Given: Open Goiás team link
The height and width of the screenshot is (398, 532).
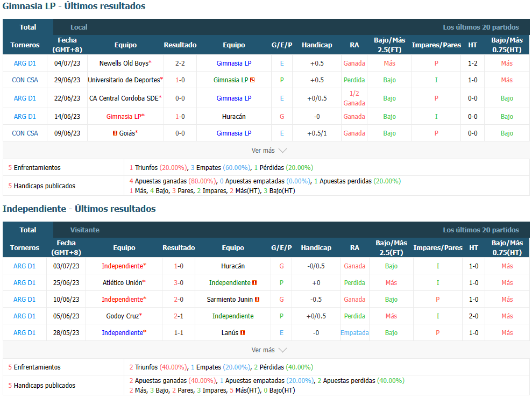Looking at the screenshot, I should (127, 133).
